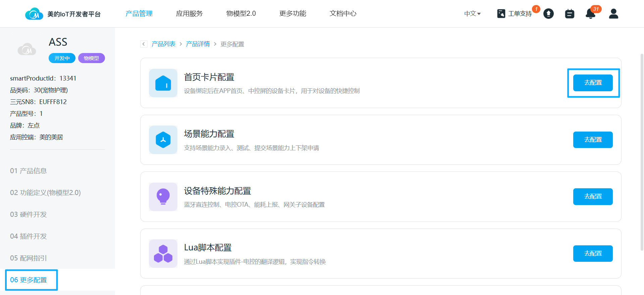Click the lightbulb special capability icon

pyautogui.click(x=163, y=197)
